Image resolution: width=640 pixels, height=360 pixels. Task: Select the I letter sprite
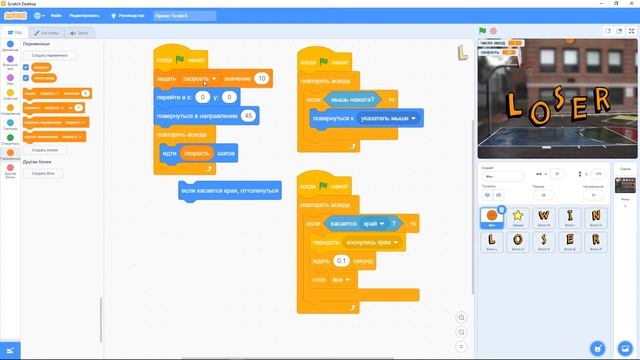pyautogui.click(x=570, y=218)
